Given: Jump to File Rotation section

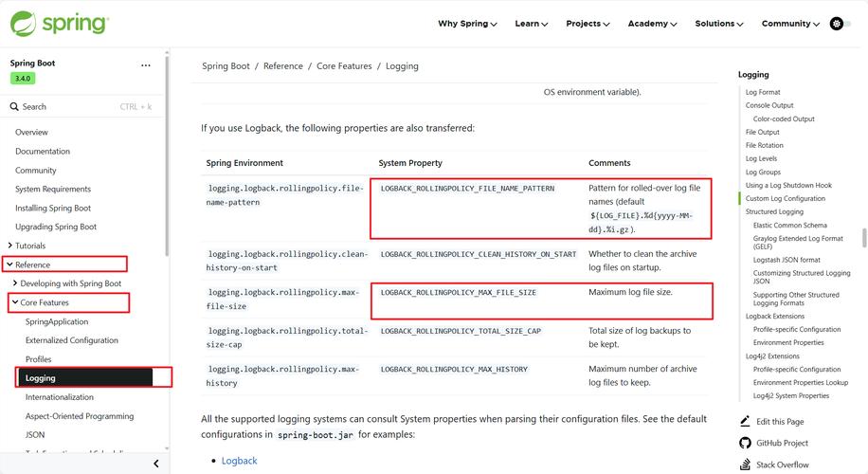Looking at the screenshot, I should tap(765, 145).
